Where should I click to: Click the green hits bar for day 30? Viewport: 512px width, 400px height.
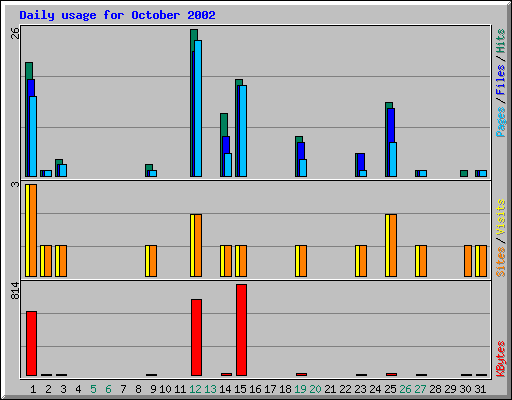[464, 173]
